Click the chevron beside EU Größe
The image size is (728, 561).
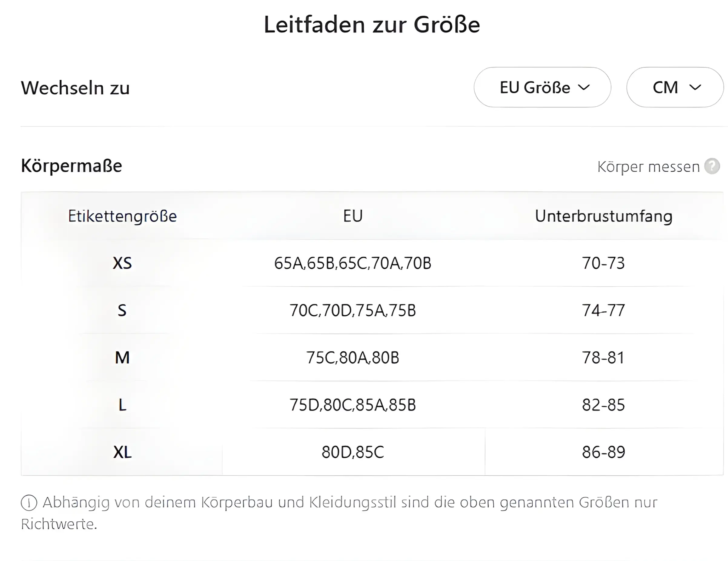[x=584, y=87]
